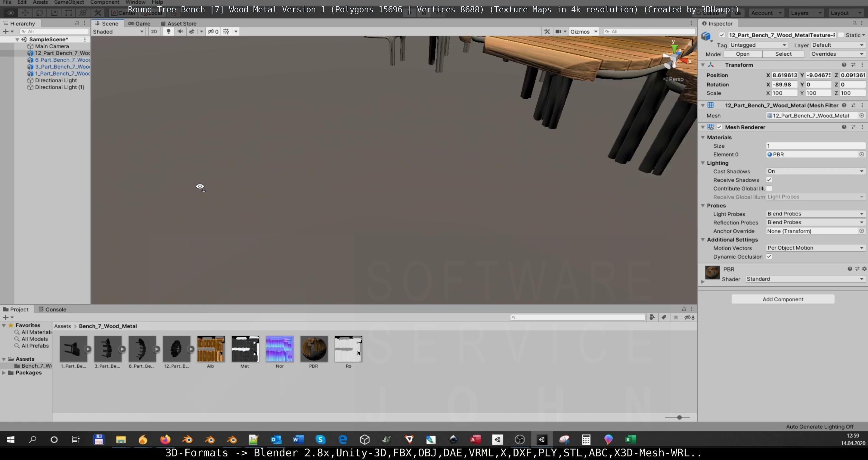Open the scene camera settings icon
Image resolution: width=868 pixels, height=460 pixels.
558,31
